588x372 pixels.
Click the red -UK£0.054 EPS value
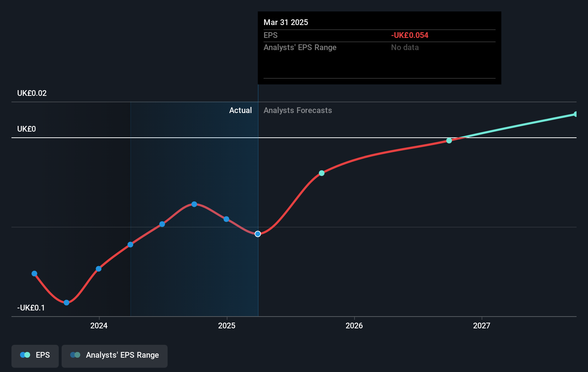tap(410, 35)
